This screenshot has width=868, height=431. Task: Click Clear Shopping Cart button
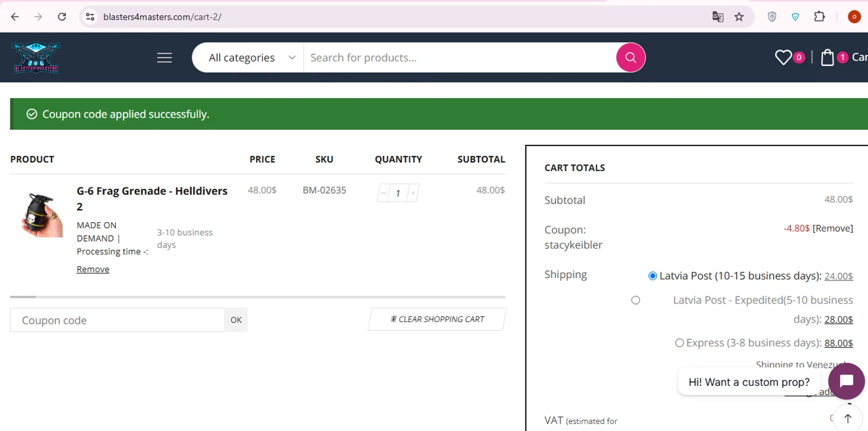437,319
